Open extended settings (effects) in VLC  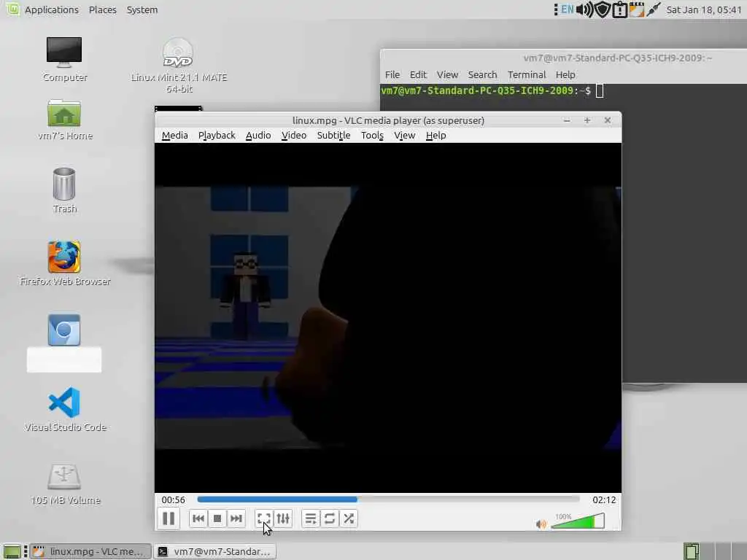[283, 518]
